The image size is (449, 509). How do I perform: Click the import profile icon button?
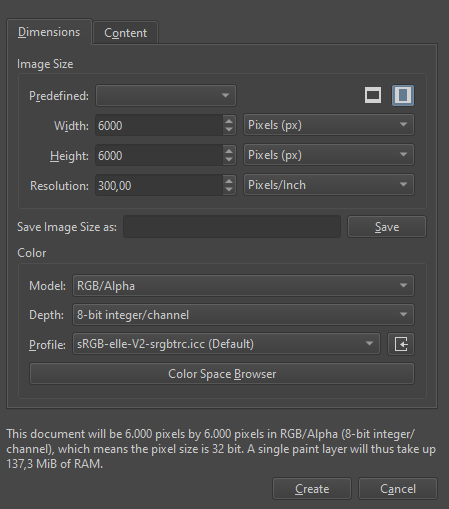pyautogui.click(x=401, y=344)
